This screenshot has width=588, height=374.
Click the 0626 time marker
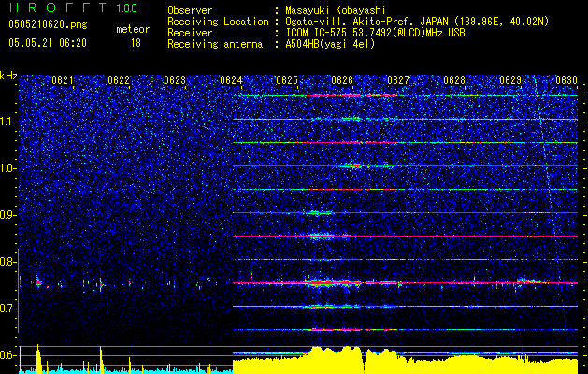[342, 80]
